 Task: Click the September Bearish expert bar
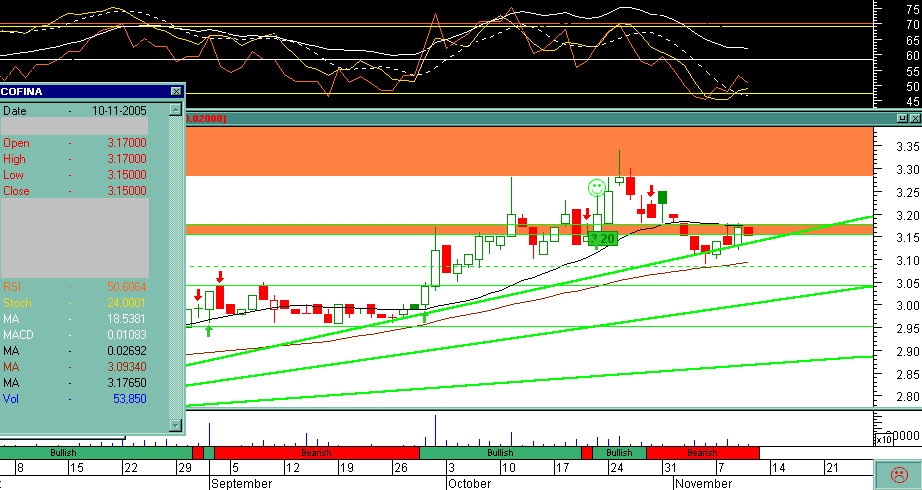click(316, 453)
